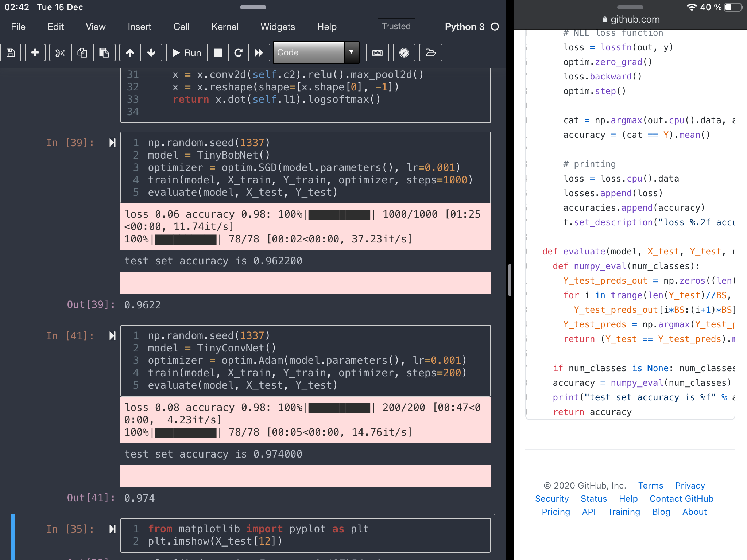Open GitHub's Pricing page link
This screenshot has height=560, width=747.
(x=556, y=512)
